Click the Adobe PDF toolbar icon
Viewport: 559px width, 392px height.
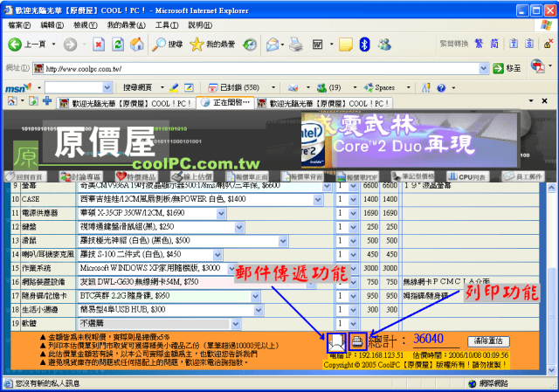pyautogui.click(x=538, y=66)
